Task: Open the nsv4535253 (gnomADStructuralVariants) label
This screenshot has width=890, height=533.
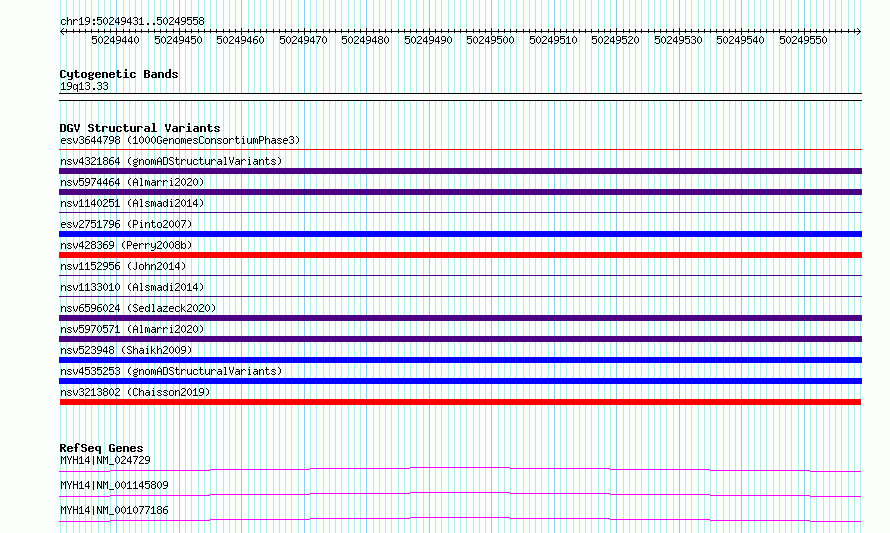Action: pos(171,371)
